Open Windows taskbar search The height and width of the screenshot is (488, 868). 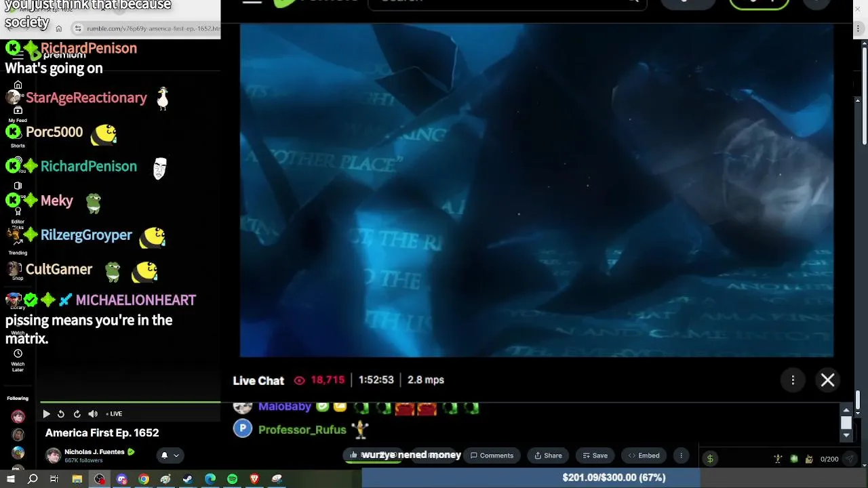33,479
